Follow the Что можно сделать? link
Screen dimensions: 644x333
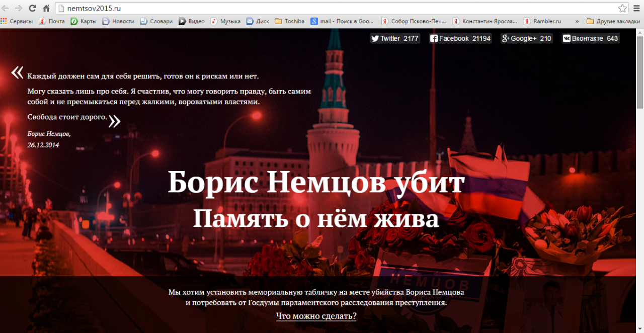click(316, 316)
